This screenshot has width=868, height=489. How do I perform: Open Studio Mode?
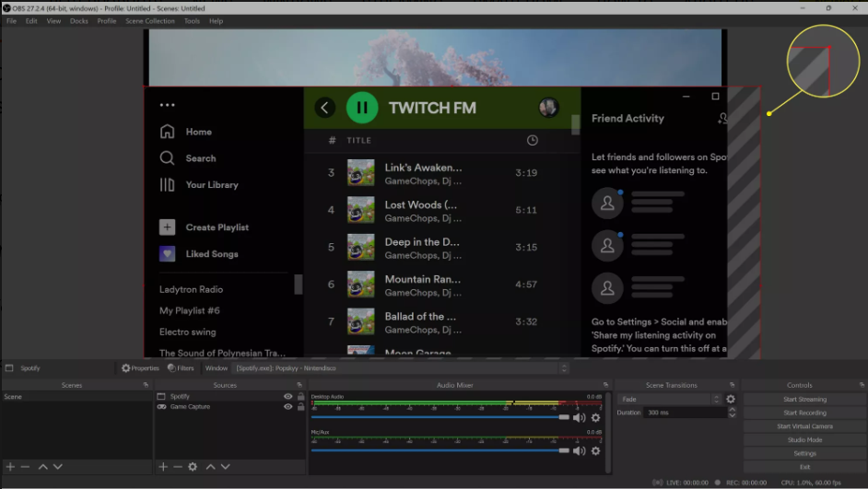pyautogui.click(x=805, y=440)
